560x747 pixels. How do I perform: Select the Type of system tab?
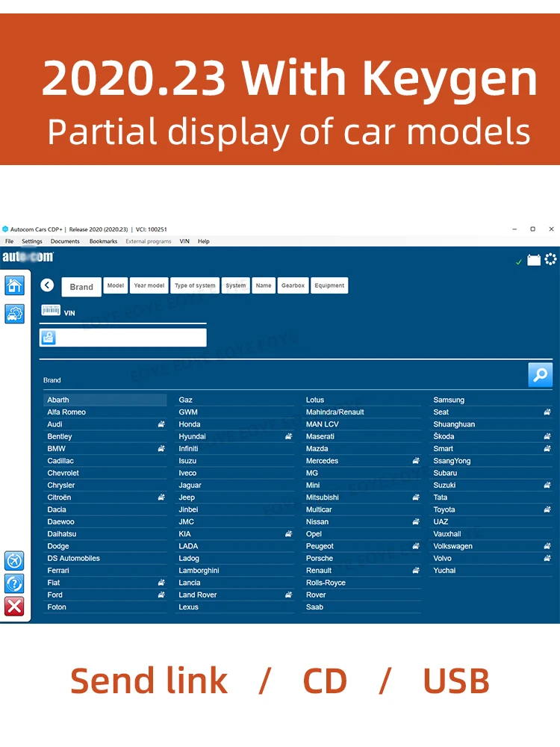pos(195,285)
